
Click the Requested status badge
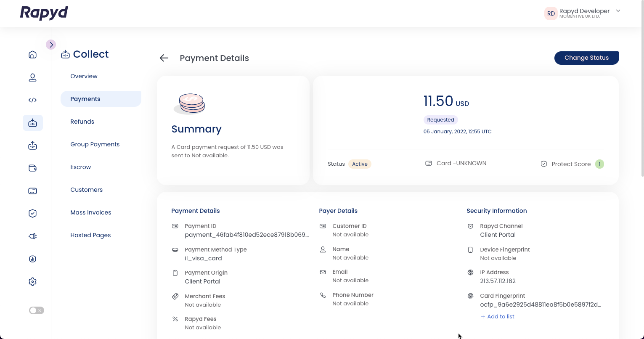(x=440, y=120)
